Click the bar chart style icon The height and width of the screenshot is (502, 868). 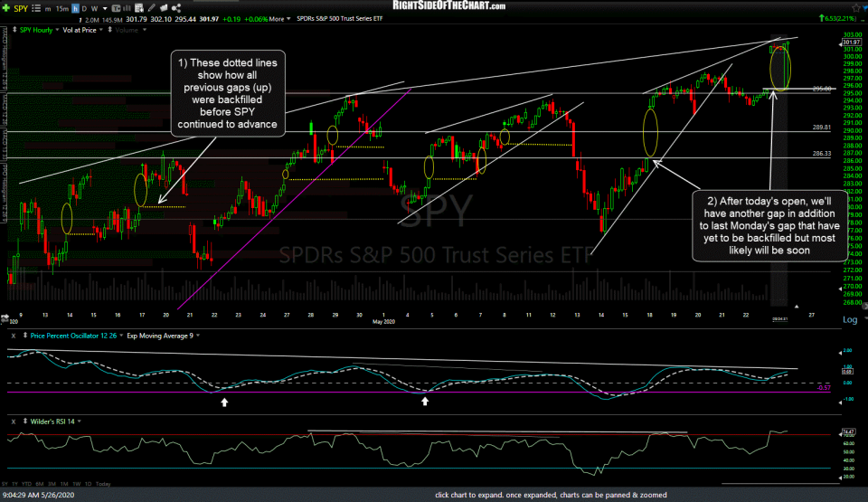[x=127, y=8]
